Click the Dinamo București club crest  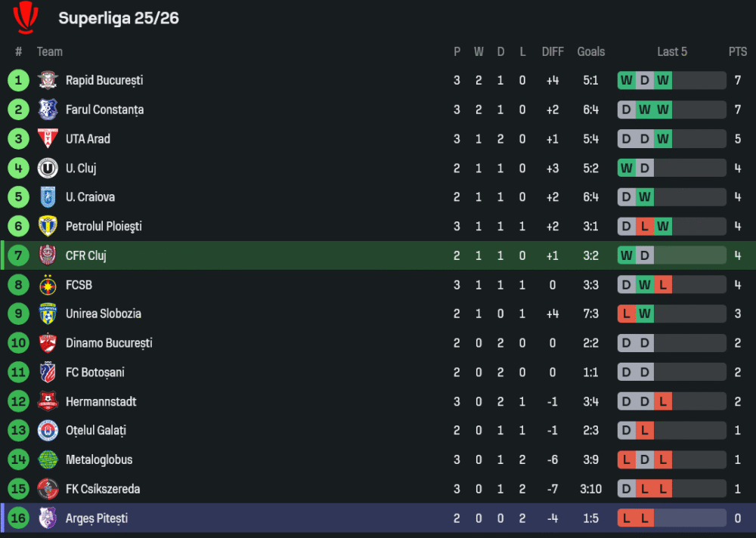(x=48, y=343)
